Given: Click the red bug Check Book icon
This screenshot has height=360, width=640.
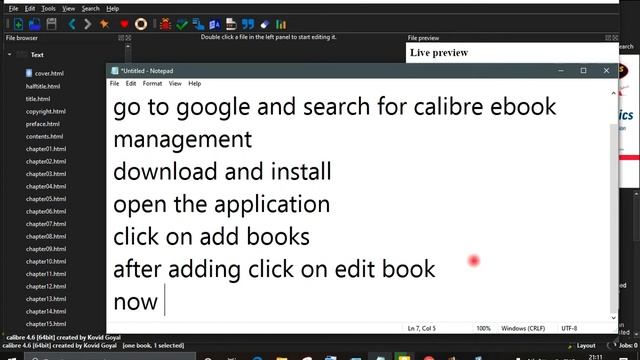Looking at the screenshot, I should point(165,24).
